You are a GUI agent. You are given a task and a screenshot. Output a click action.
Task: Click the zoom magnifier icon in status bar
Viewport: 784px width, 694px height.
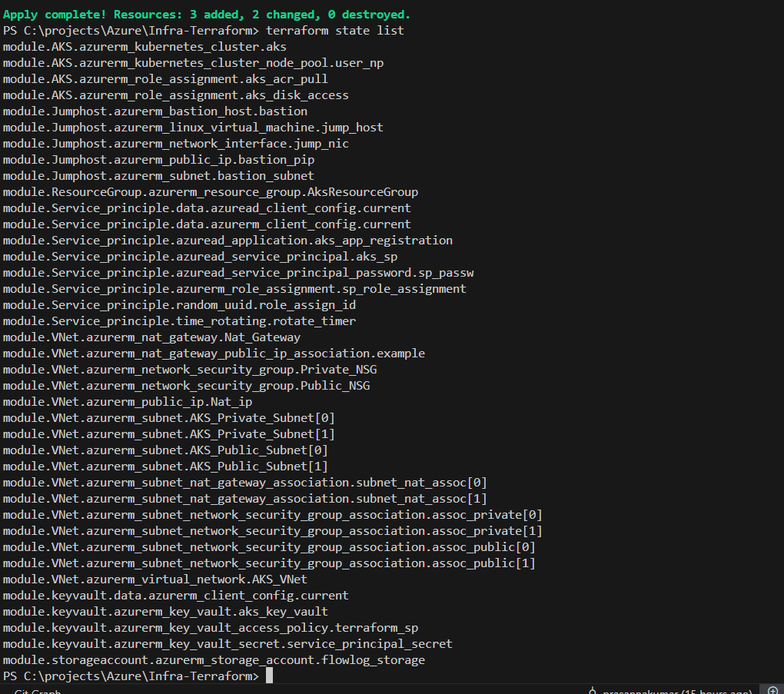click(773, 690)
